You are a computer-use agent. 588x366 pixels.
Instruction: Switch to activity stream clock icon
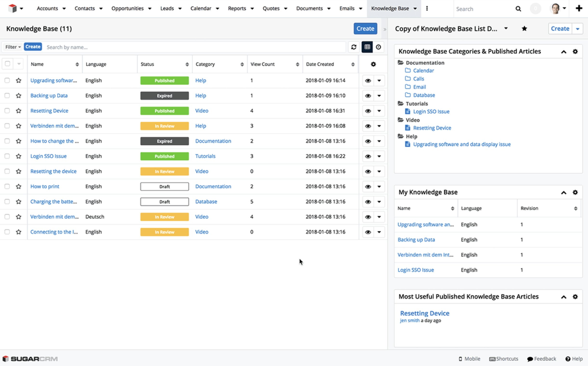[x=378, y=47]
